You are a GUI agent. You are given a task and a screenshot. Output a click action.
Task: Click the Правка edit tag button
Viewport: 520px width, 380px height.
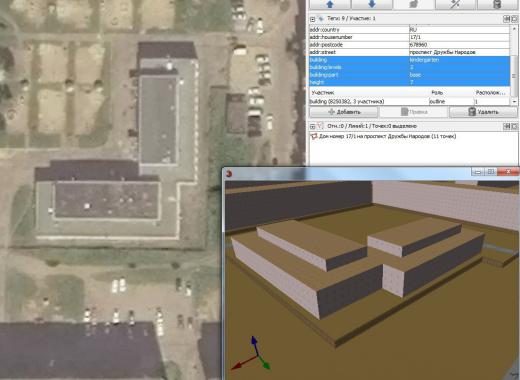[x=414, y=112]
